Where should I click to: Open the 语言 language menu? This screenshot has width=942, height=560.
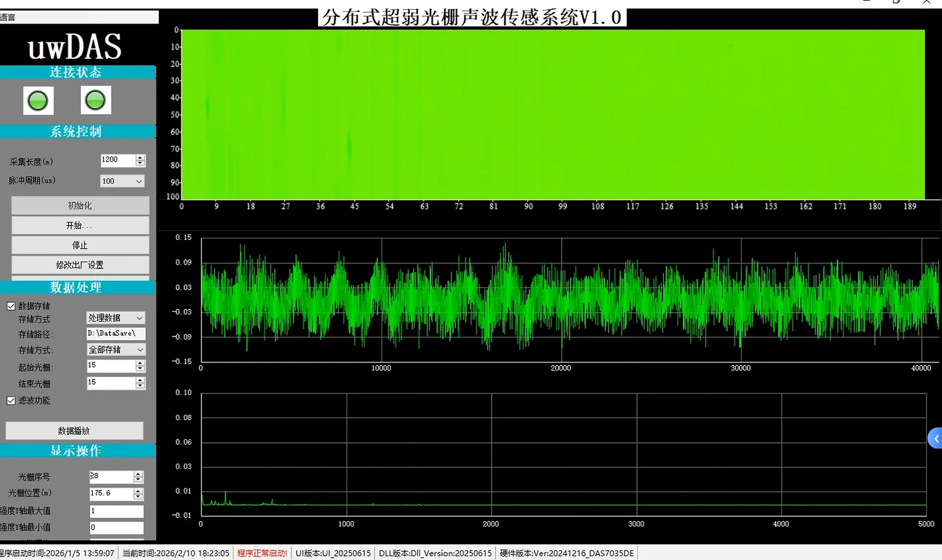click(x=8, y=18)
